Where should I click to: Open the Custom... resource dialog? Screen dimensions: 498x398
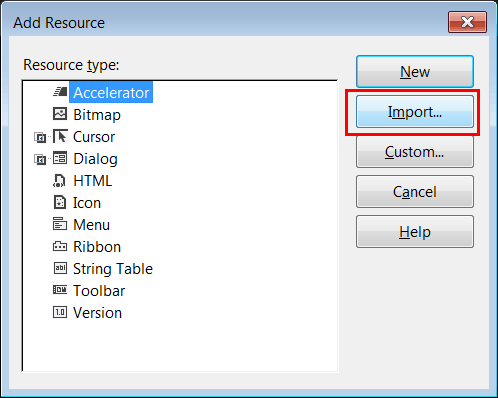click(415, 152)
